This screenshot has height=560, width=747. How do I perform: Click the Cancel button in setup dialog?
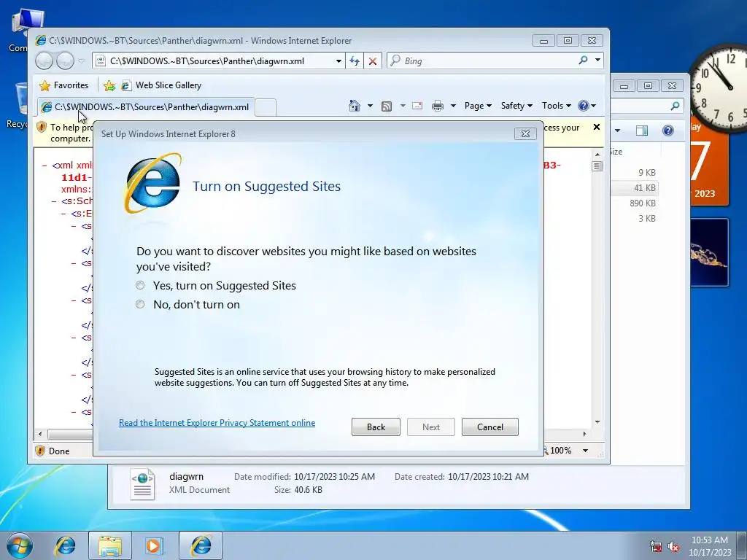tap(489, 427)
